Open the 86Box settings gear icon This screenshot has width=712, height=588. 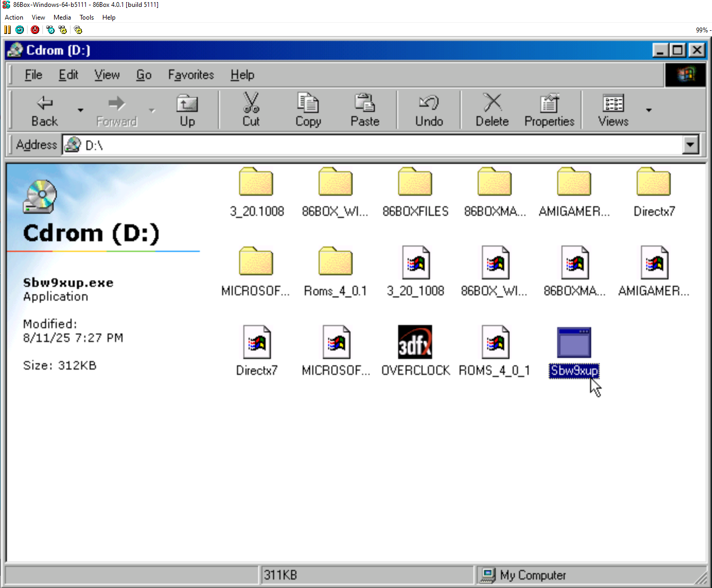(x=78, y=30)
